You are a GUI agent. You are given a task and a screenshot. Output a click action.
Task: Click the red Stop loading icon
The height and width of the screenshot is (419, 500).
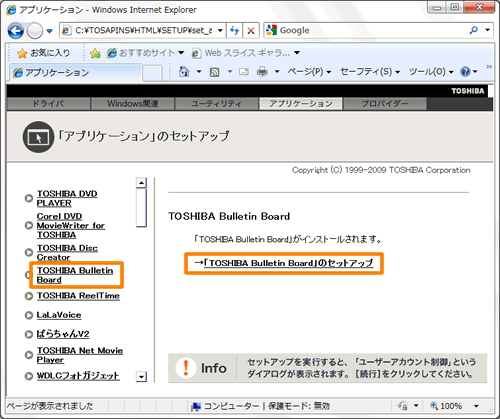coord(251,31)
